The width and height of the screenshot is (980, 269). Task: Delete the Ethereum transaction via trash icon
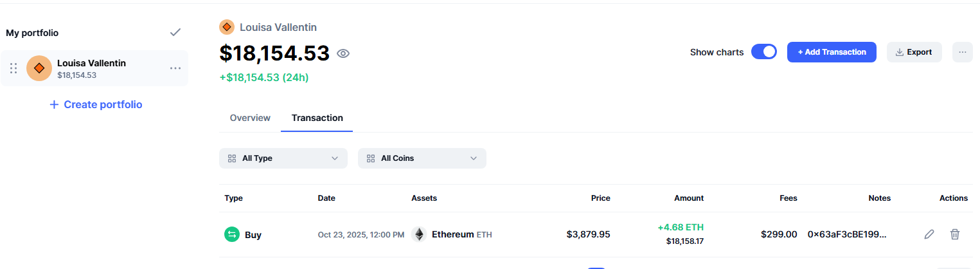pyautogui.click(x=955, y=234)
